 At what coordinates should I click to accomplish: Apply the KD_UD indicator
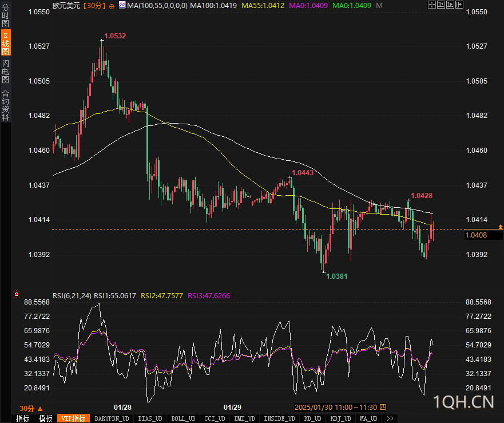pos(312,418)
